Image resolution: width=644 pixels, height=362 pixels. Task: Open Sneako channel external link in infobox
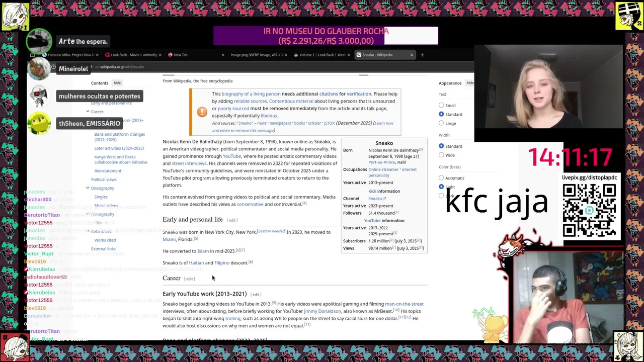point(377,199)
